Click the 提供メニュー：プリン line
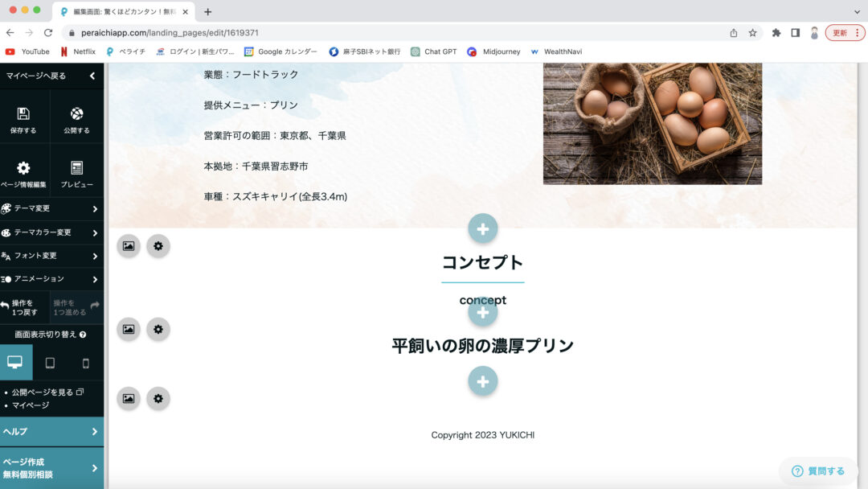Viewport: 868px width, 489px height. (x=251, y=105)
